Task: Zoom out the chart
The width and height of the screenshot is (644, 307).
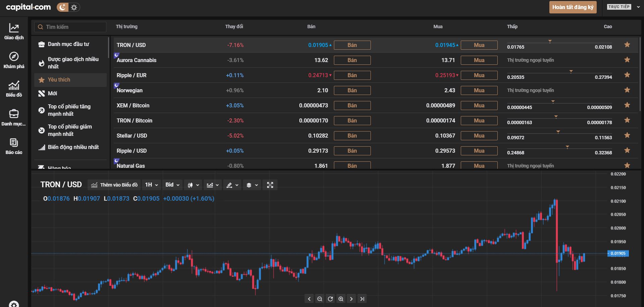Action: 320,299
